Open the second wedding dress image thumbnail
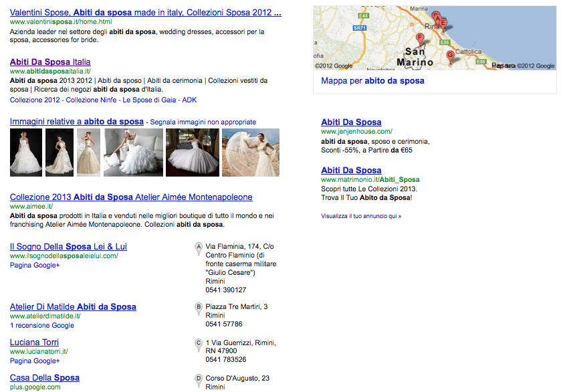This screenshot has width=565, height=392. click(60, 153)
